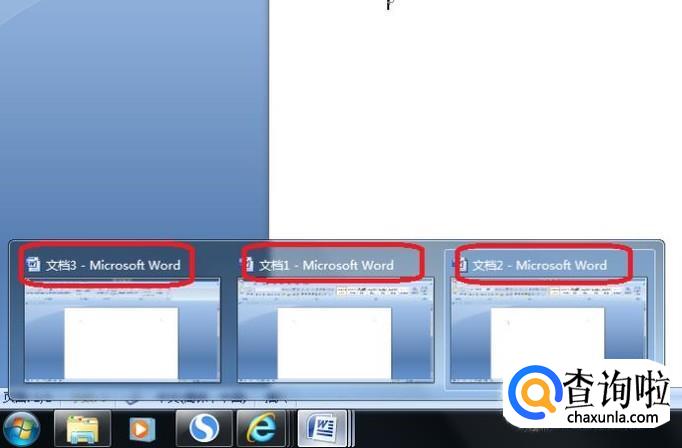Click Word icon beside 文档2 title
682x448 pixels.
pos(462,265)
